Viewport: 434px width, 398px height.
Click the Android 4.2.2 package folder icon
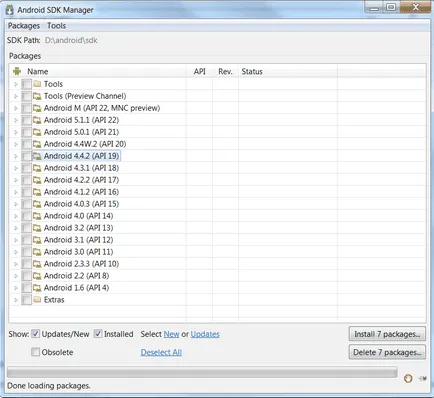click(37, 180)
